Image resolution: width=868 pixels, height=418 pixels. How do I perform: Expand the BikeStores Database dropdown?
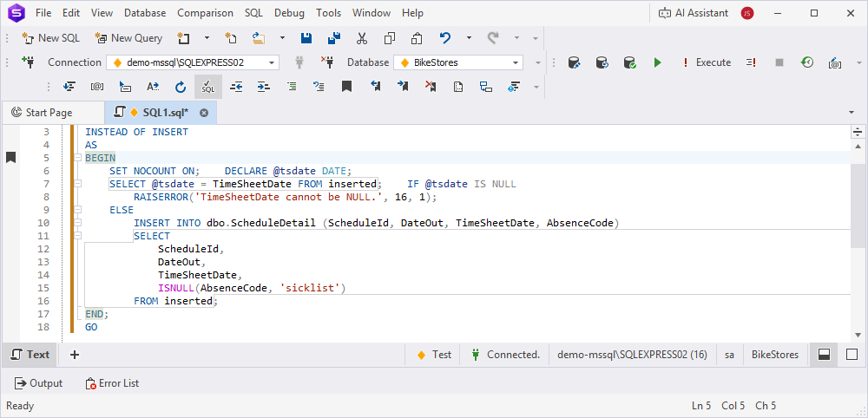516,62
